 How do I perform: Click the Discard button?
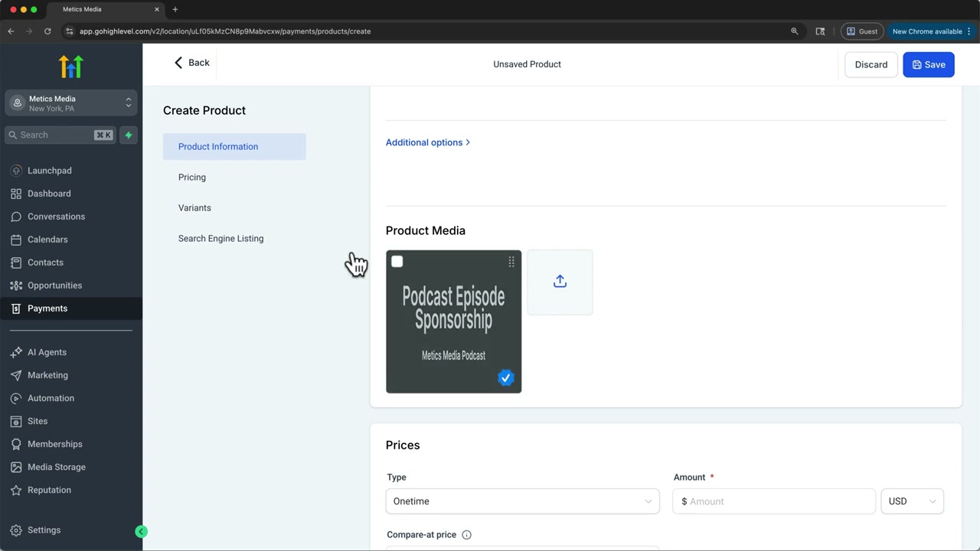pos(871,64)
